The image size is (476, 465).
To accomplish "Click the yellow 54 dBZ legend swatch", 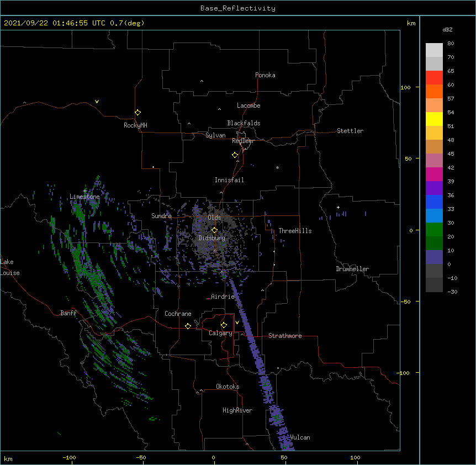I will coord(434,119).
